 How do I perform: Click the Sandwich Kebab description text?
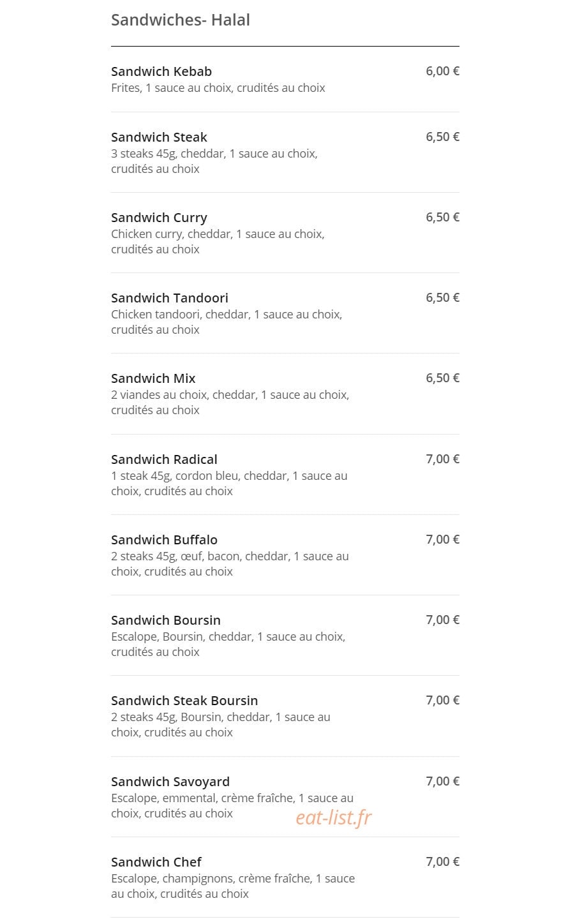coord(218,88)
